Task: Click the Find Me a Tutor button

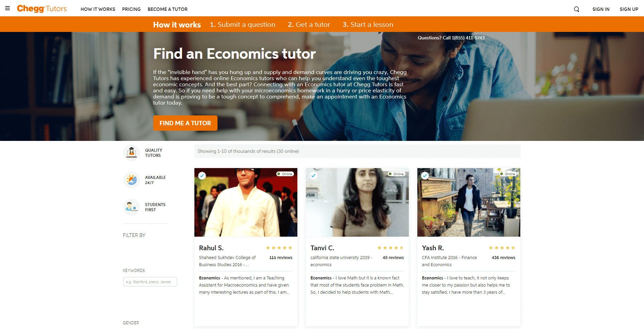Action: pyautogui.click(x=185, y=123)
